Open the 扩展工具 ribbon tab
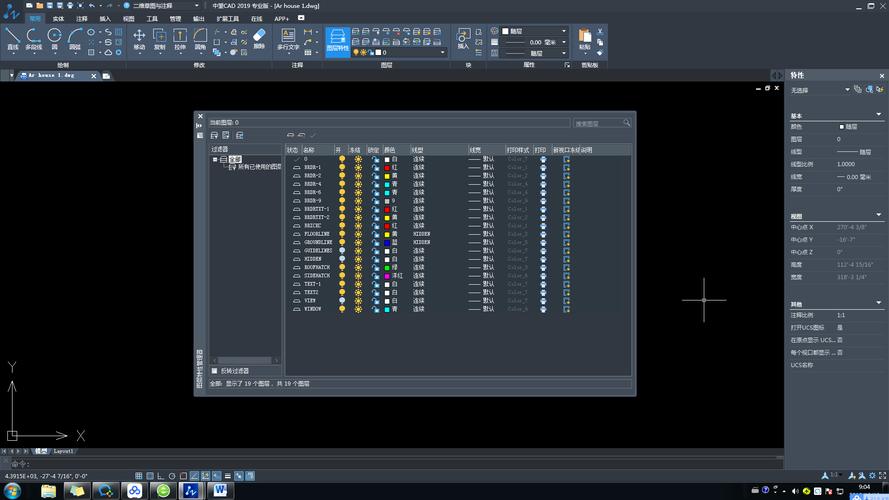The width and height of the screenshot is (889, 500). point(228,18)
